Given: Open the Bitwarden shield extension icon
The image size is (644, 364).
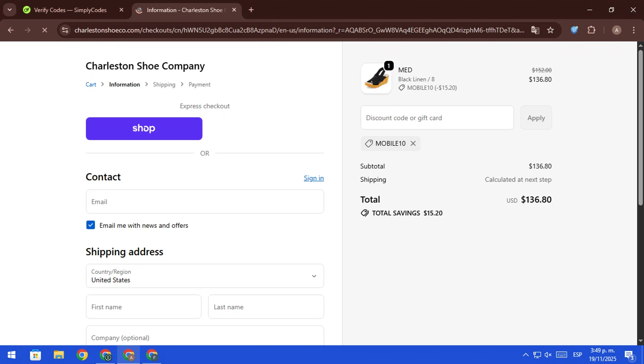Looking at the screenshot, I should [574, 30].
